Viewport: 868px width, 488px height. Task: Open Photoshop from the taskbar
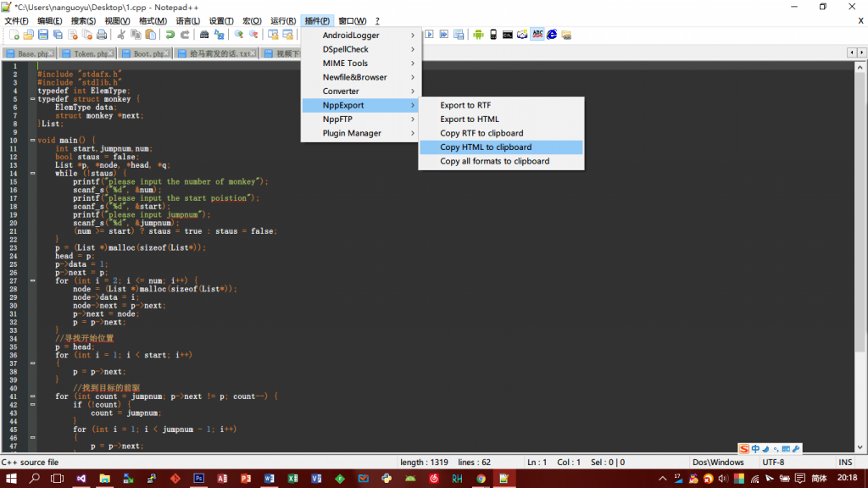pyautogui.click(x=198, y=479)
